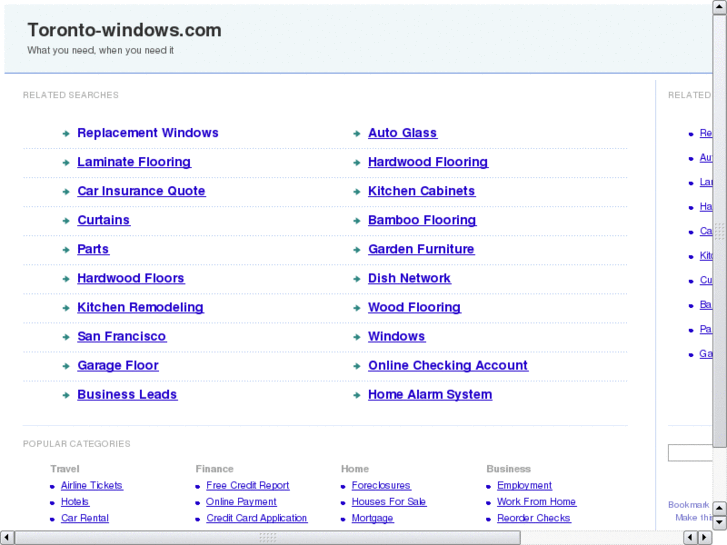Image resolution: width=727 pixels, height=545 pixels.
Task: Click Airline Tickets under Travel
Action: pos(92,486)
